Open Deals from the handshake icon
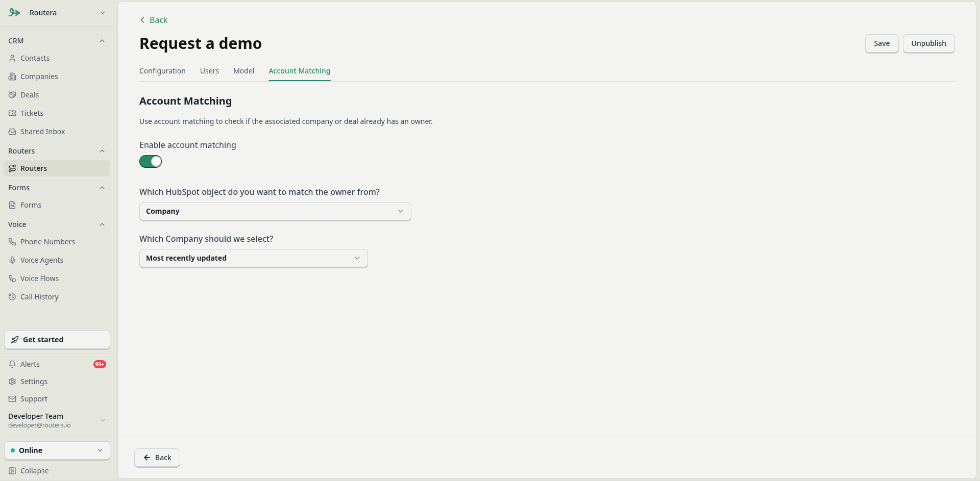The height and width of the screenshot is (481, 980). 12,95
